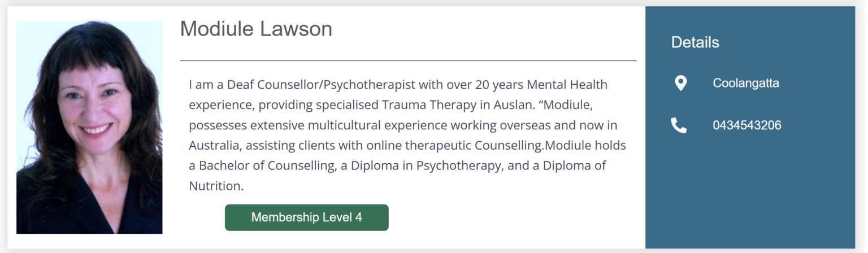
Task: Click the Modiule Lawson name heading
Action: click(256, 29)
